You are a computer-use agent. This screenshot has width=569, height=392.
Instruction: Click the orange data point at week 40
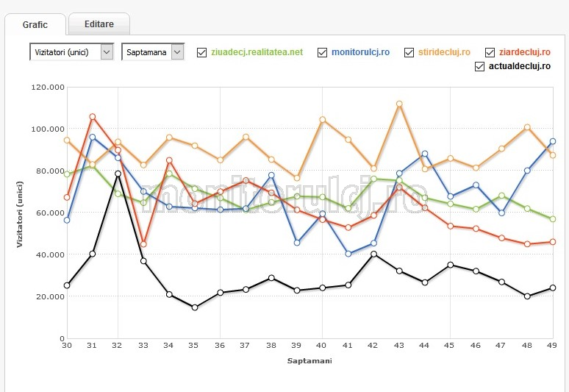click(322, 120)
